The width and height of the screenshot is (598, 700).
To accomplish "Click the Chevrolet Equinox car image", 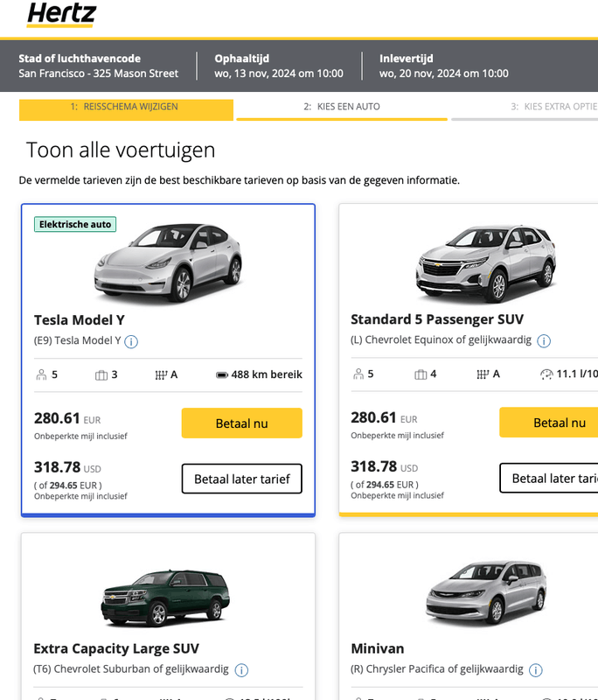I will tap(486, 263).
